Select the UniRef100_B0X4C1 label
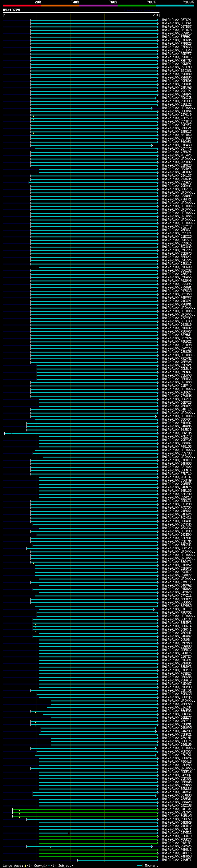This screenshot has height=868, width=197. coord(177,518)
